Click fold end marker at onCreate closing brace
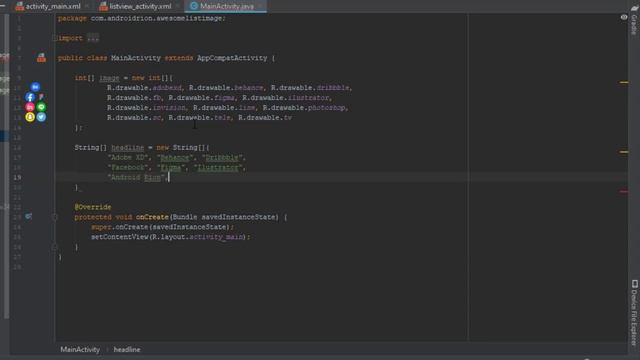The width and height of the screenshot is (640, 360). [x=54, y=247]
